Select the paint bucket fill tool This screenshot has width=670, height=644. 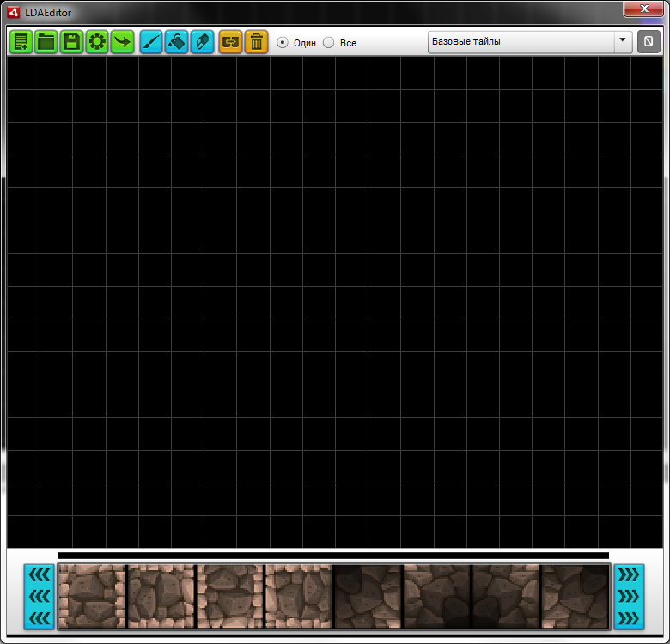coord(177,42)
